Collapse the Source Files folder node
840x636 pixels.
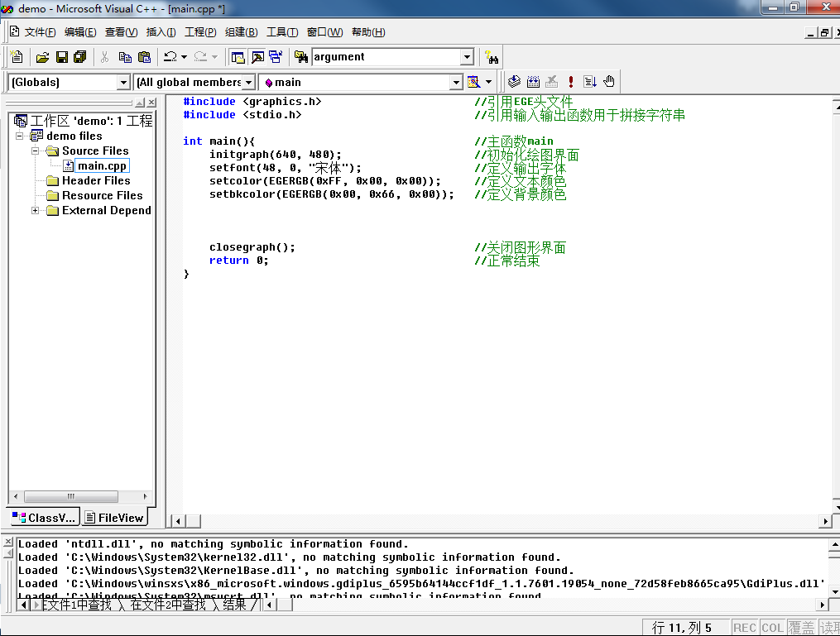click(36, 151)
